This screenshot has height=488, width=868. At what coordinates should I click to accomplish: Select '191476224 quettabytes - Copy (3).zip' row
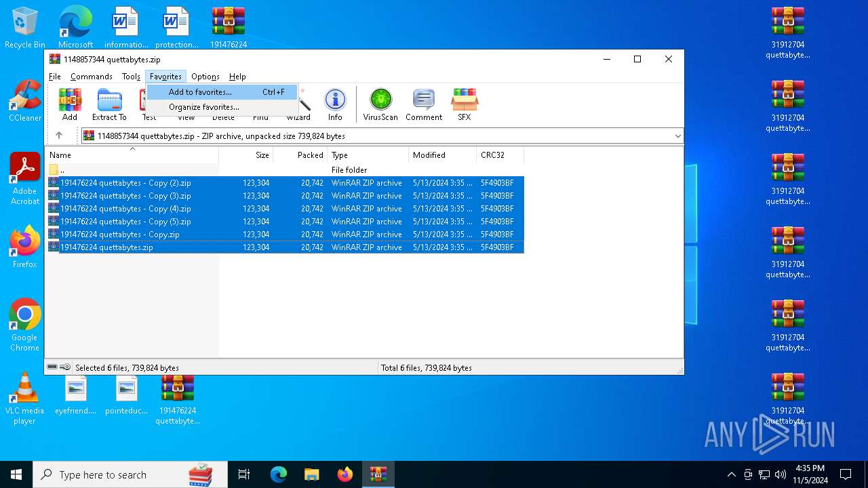(x=285, y=196)
